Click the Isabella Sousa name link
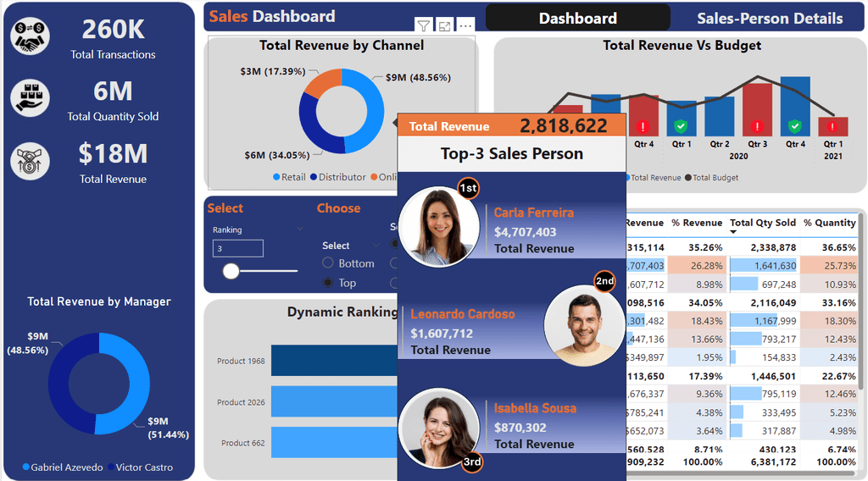The width and height of the screenshot is (868, 481). (535, 408)
